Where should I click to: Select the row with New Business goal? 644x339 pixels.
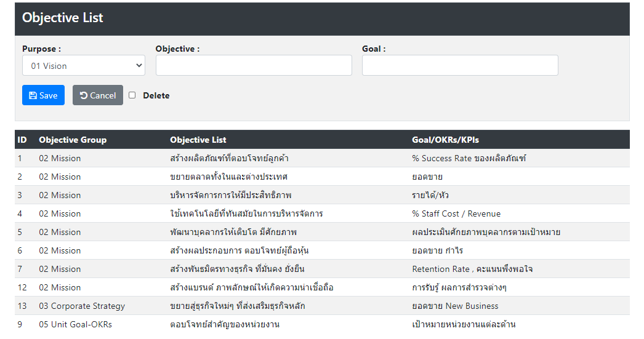[322, 306]
